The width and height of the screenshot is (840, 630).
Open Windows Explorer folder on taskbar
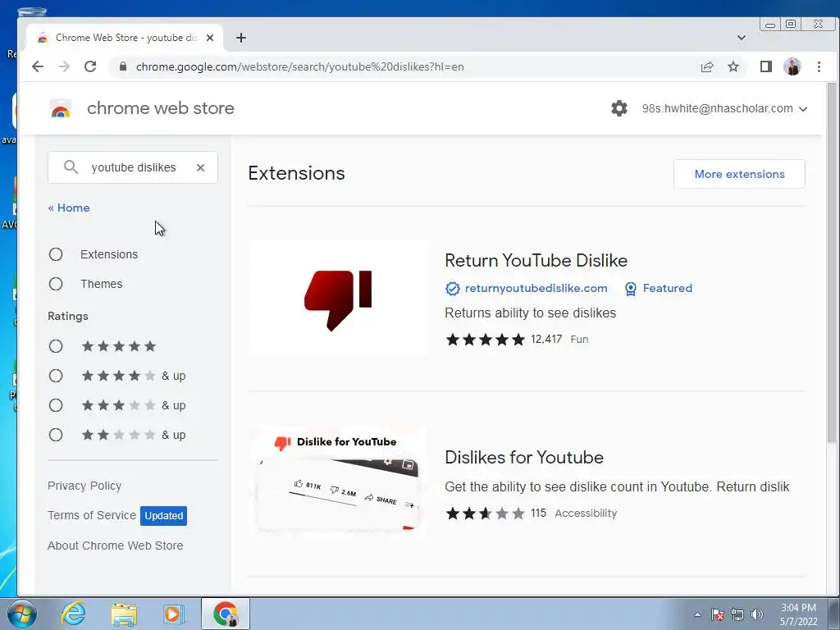(x=124, y=614)
